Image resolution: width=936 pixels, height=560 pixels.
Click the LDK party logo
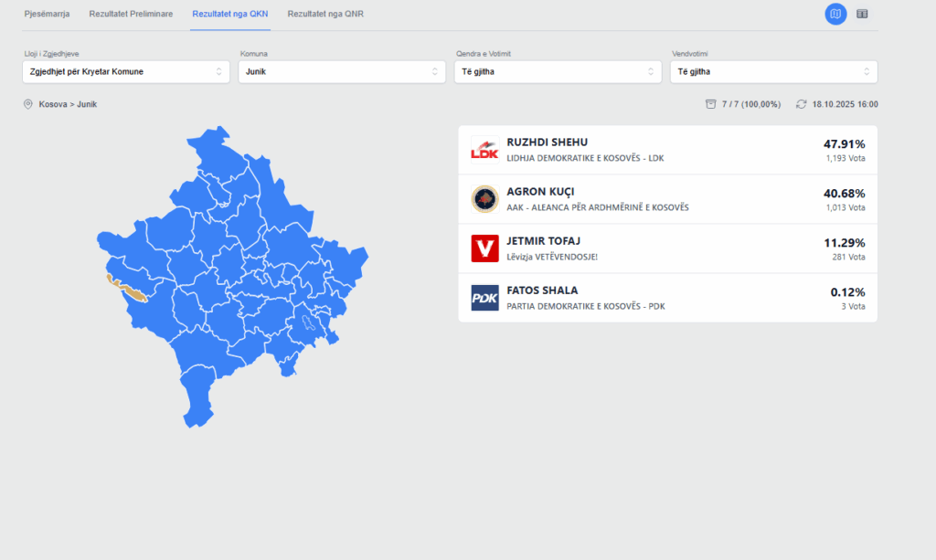click(x=484, y=150)
